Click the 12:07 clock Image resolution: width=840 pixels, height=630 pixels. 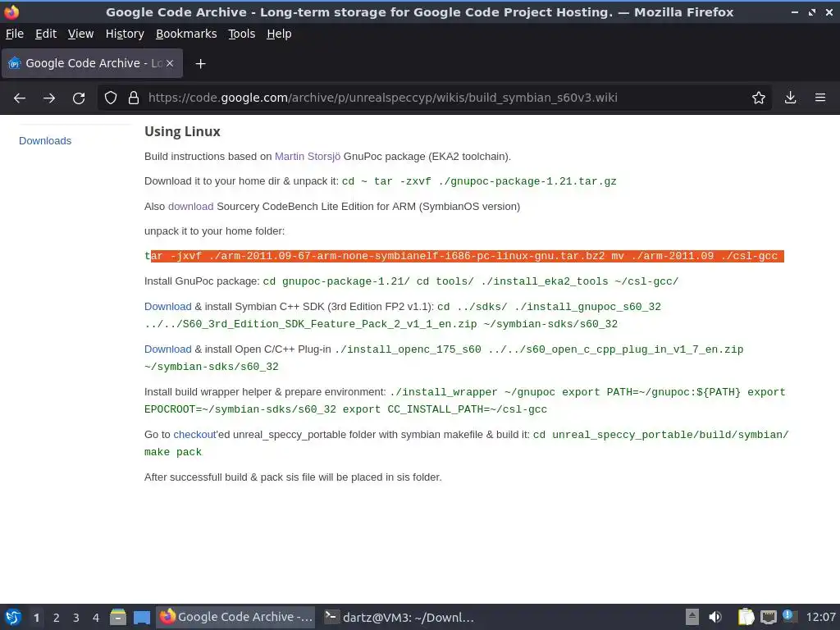(x=820, y=617)
